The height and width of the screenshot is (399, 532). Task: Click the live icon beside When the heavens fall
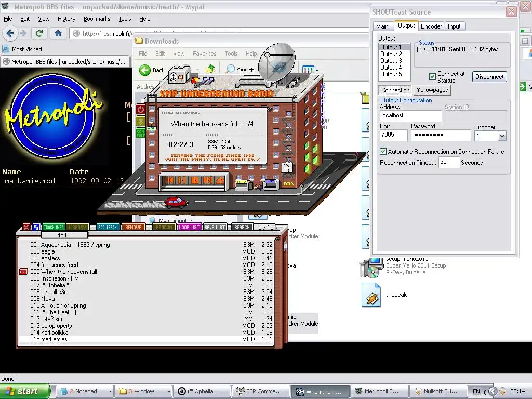[23, 271]
